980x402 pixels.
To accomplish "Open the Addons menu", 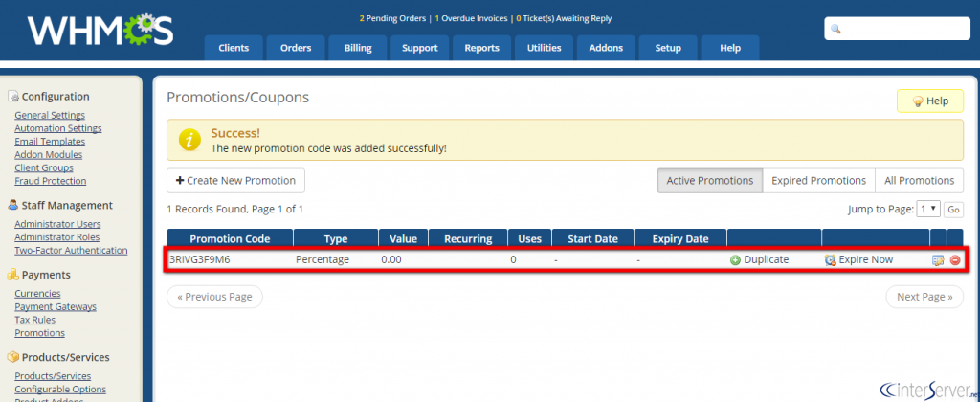I will [606, 48].
